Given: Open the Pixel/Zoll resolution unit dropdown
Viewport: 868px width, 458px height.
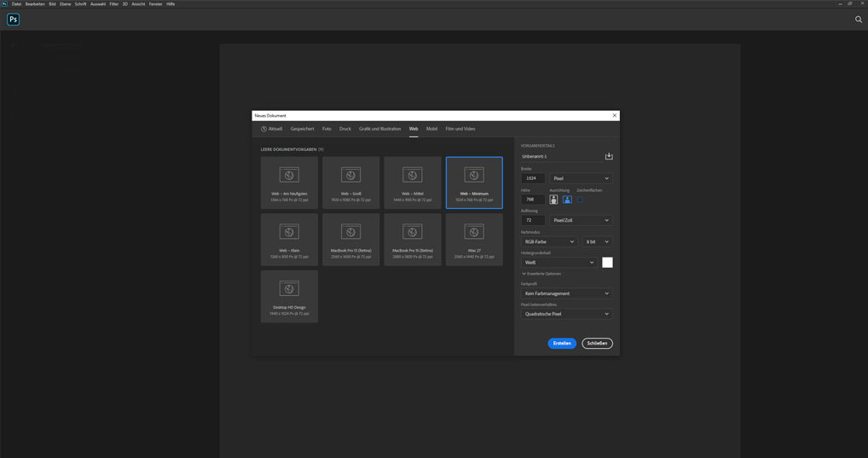Looking at the screenshot, I should [582, 220].
